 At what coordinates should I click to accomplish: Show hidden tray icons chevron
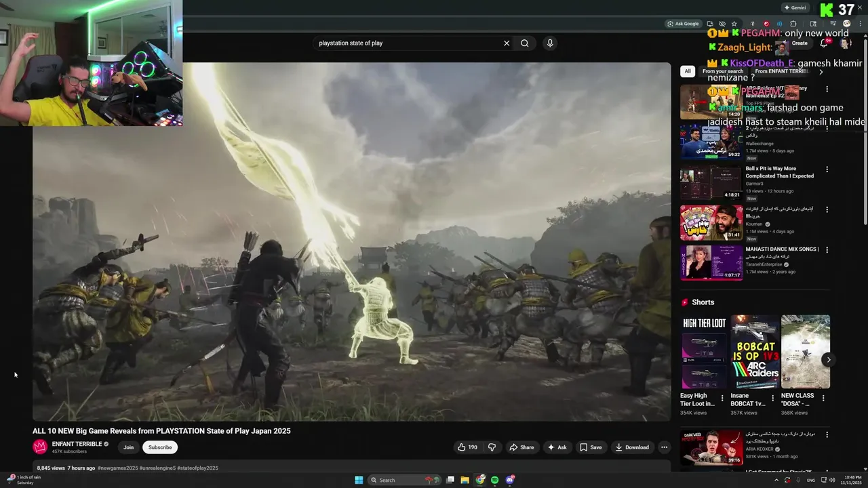[776, 480]
